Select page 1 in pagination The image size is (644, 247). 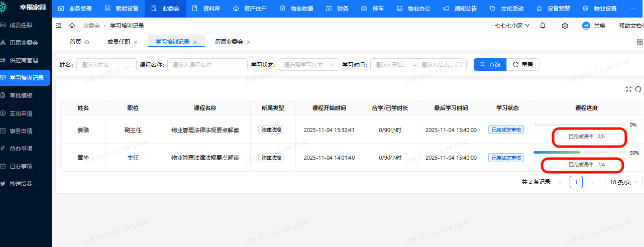pyautogui.click(x=576, y=182)
